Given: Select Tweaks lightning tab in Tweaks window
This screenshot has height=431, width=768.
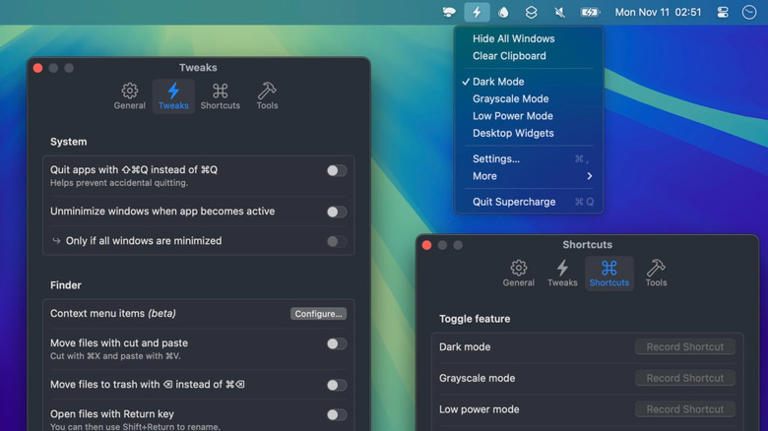Looking at the screenshot, I should (173, 96).
